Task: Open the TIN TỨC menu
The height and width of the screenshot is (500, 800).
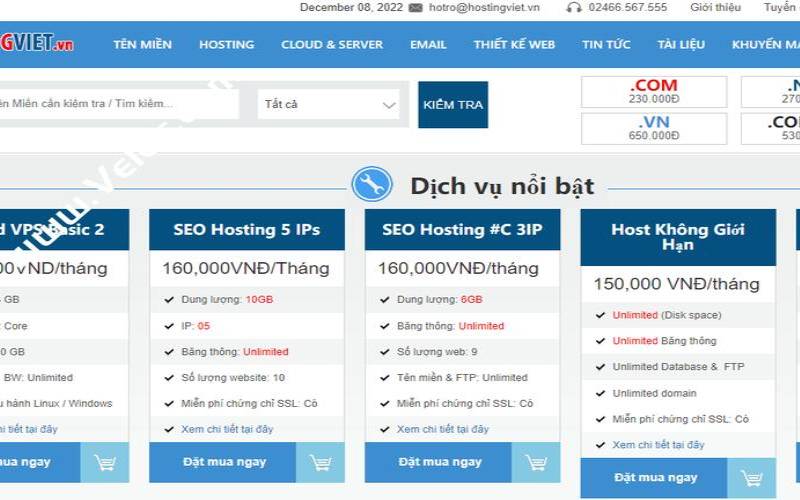Action: pos(606,44)
